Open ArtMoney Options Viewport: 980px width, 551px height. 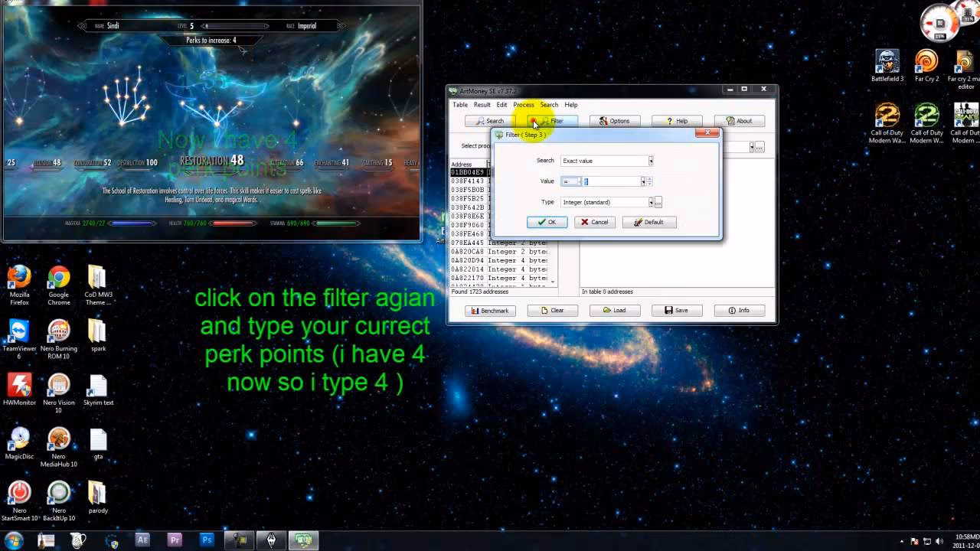coord(615,121)
